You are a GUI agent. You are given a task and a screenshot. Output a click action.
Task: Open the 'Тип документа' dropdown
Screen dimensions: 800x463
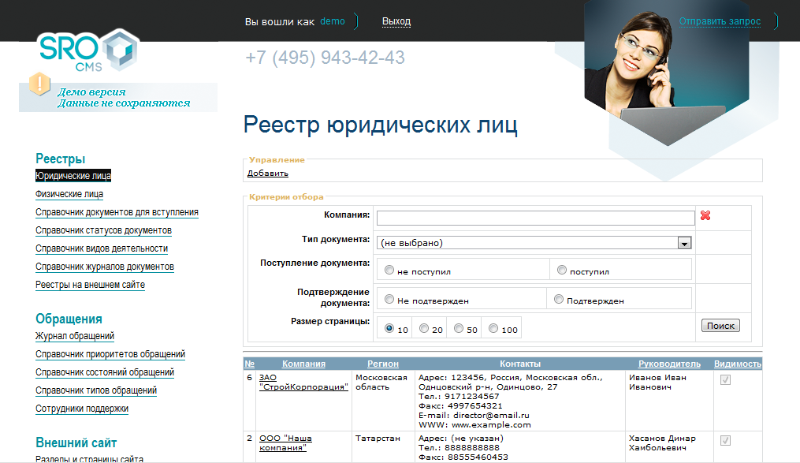pos(684,243)
